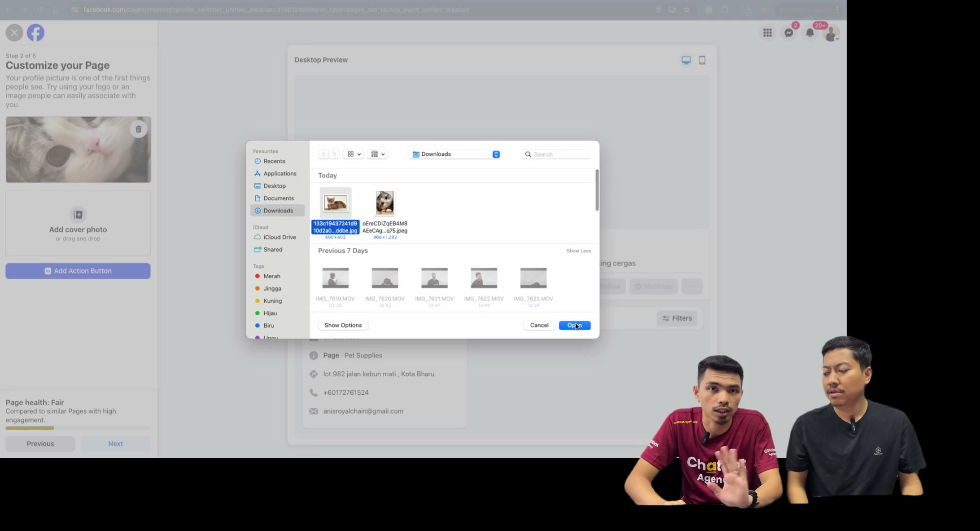Click the file dialog vertical scrollbar
The image size is (980, 531).
tap(597, 190)
